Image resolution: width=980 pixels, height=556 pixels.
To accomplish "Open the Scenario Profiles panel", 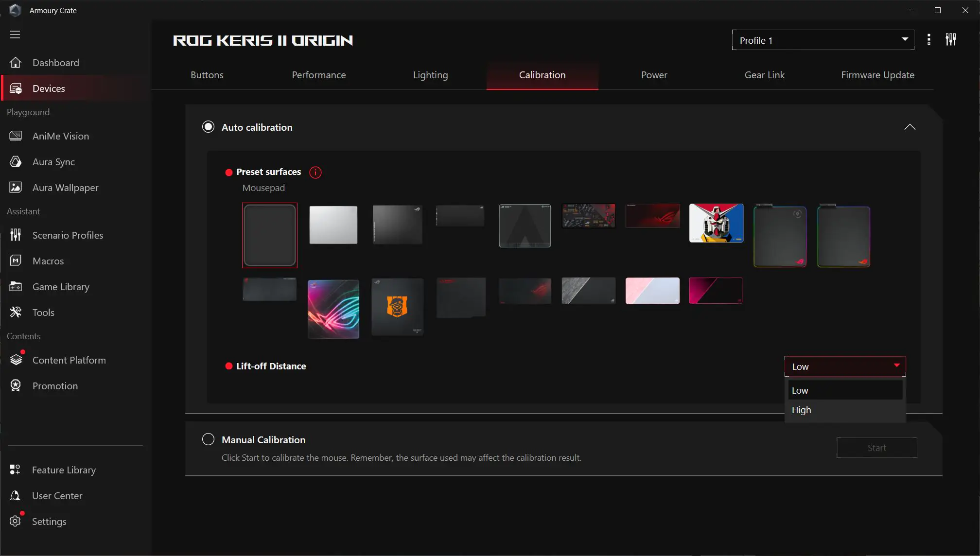I will pos(68,235).
